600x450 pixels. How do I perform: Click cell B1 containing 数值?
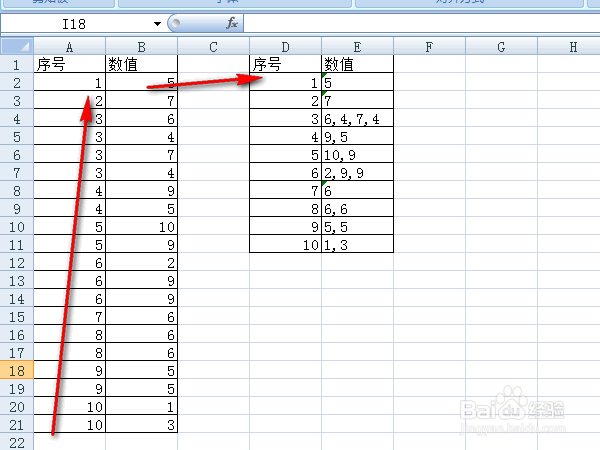142,64
